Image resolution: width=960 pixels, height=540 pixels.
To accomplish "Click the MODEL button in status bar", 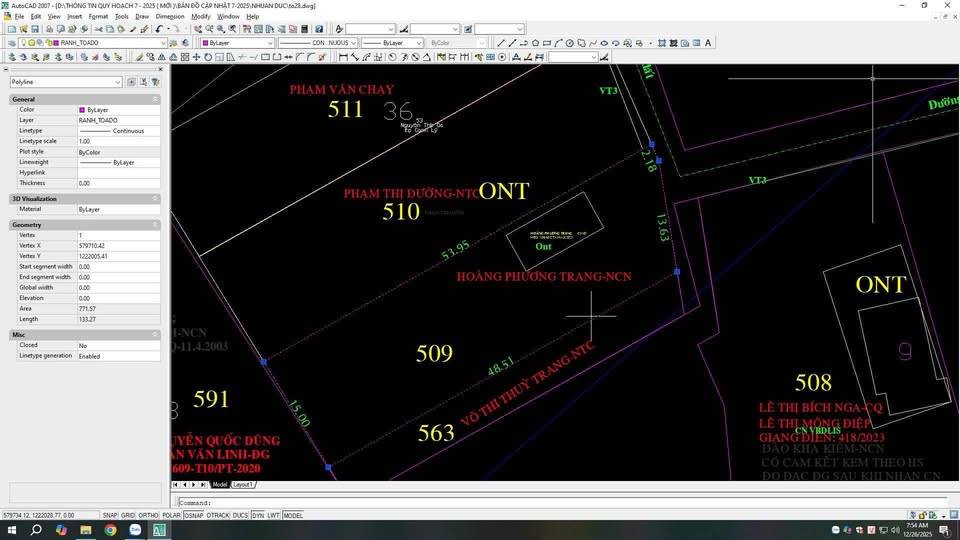I will click(x=293, y=515).
